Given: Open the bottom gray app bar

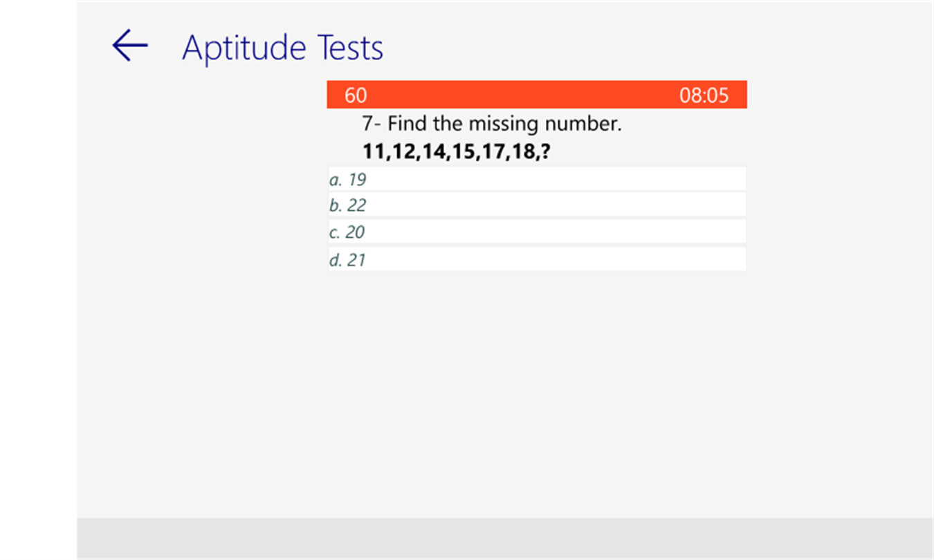Looking at the screenshot, I should pos(505,538).
